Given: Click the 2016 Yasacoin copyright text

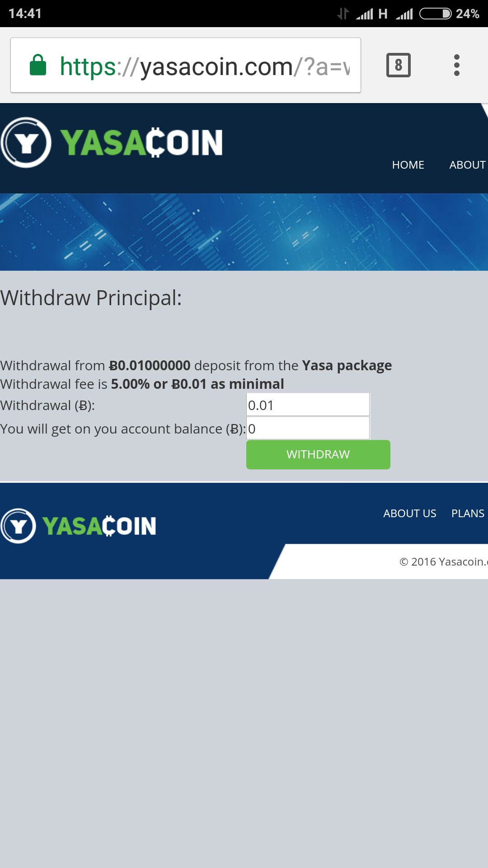Looking at the screenshot, I should click(444, 561).
